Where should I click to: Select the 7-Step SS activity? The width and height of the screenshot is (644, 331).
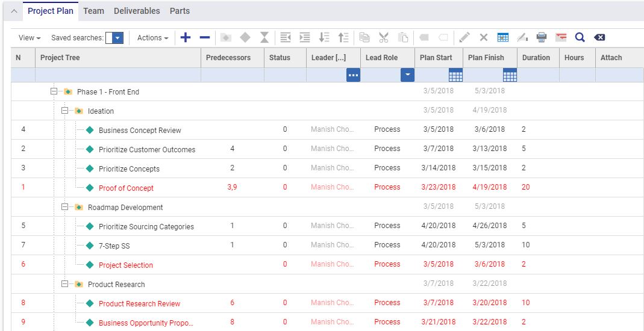[114, 246]
